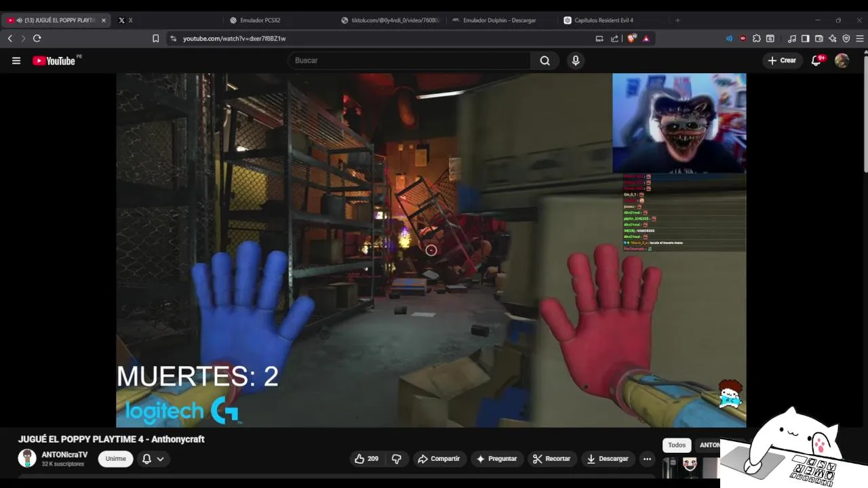This screenshot has height=488, width=868.
Task: Open ANTONIcraTV channel avatar
Action: point(27,458)
